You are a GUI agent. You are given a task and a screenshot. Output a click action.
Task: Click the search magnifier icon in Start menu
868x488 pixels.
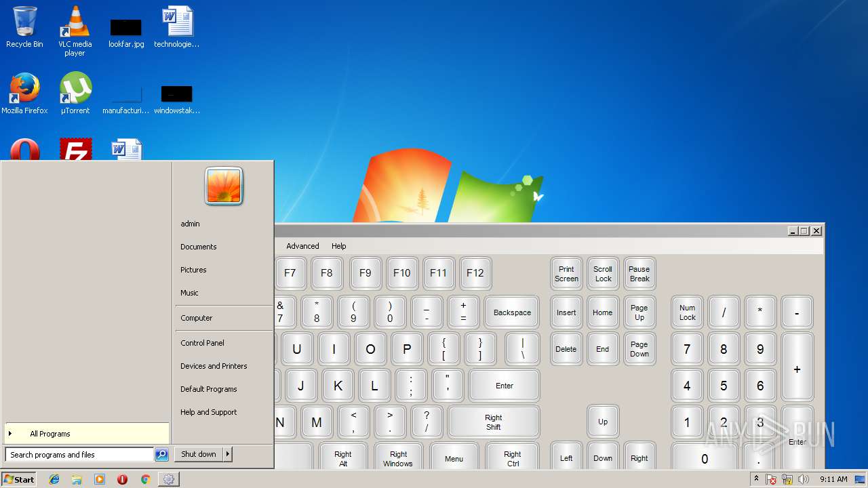pos(161,455)
